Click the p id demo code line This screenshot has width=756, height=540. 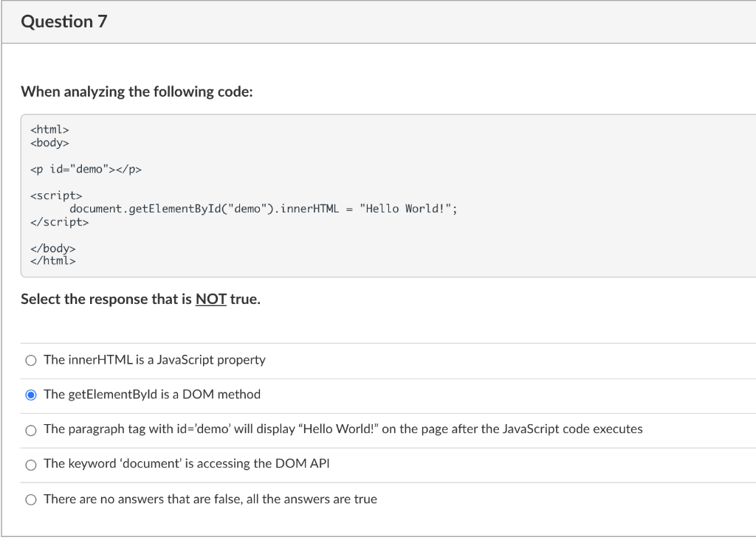click(x=86, y=169)
